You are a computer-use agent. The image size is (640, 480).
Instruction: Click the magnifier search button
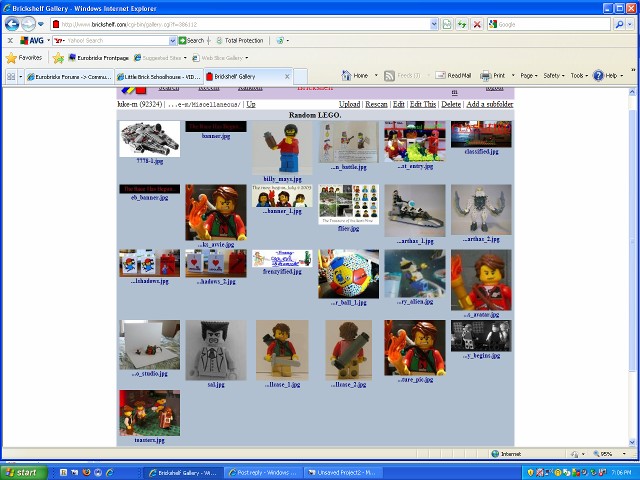tap(619, 24)
